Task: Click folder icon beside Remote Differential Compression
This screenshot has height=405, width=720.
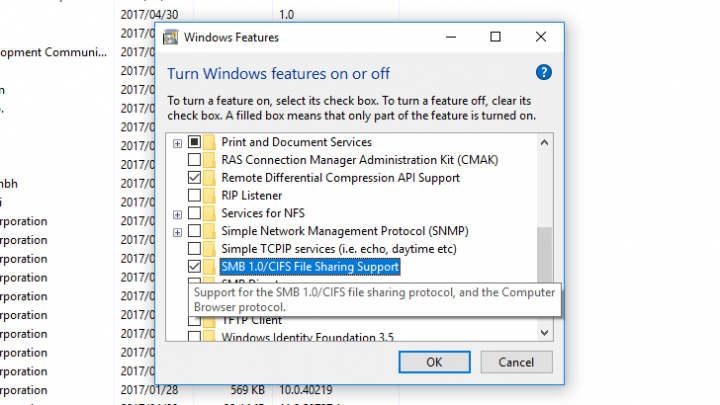Action: coord(209,178)
